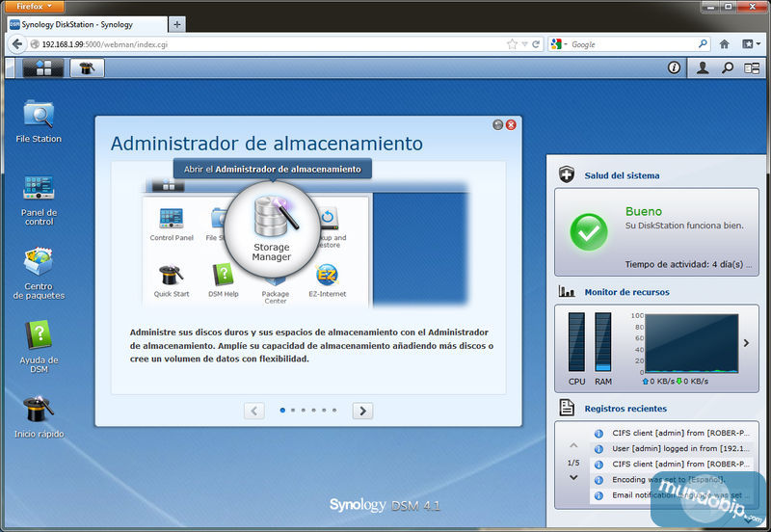Click the first CIFS client log info icon
This screenshot has height=532, width=771.
point(598,433)
